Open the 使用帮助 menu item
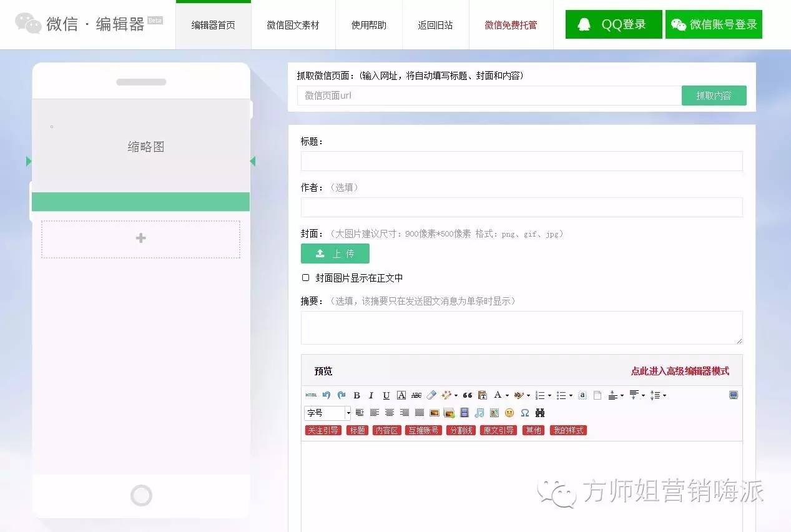Screen dimensions: 791x532 pyautogui.click(x=368, y=25)
